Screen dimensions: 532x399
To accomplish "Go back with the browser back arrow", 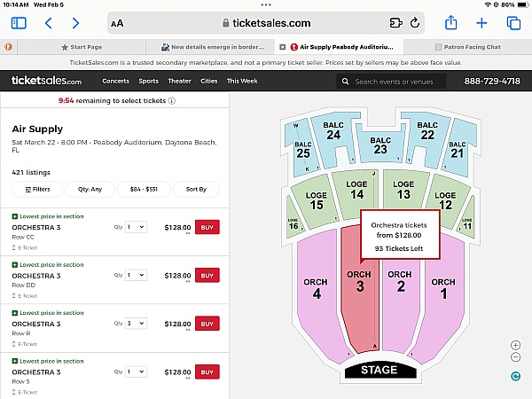I will (48, 23).
